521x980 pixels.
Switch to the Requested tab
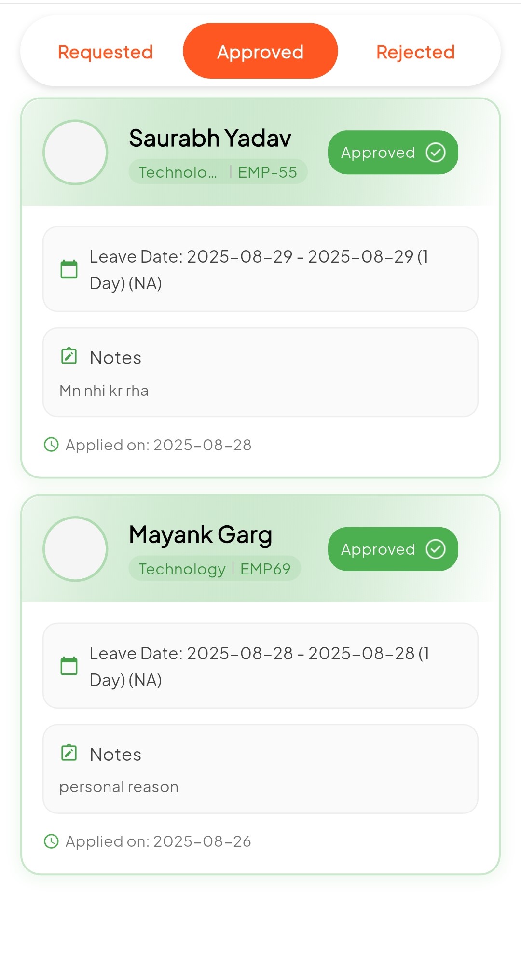coord(105,52)
